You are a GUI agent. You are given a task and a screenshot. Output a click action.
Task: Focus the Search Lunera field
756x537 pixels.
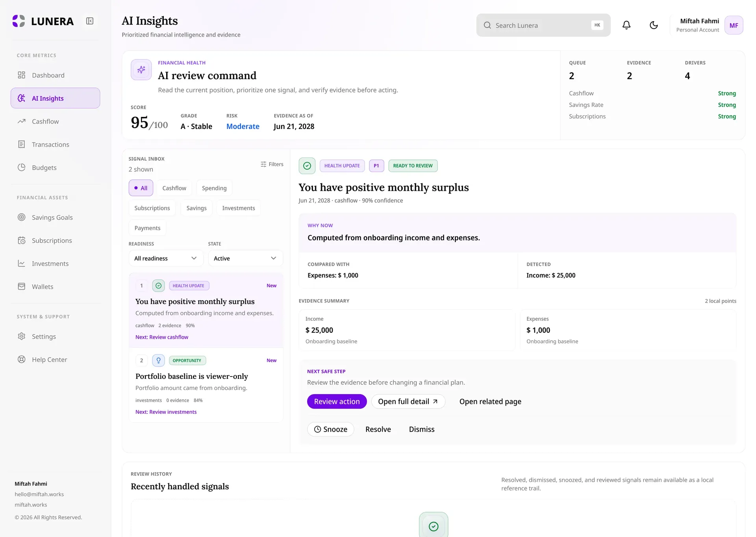coord(543,25)
